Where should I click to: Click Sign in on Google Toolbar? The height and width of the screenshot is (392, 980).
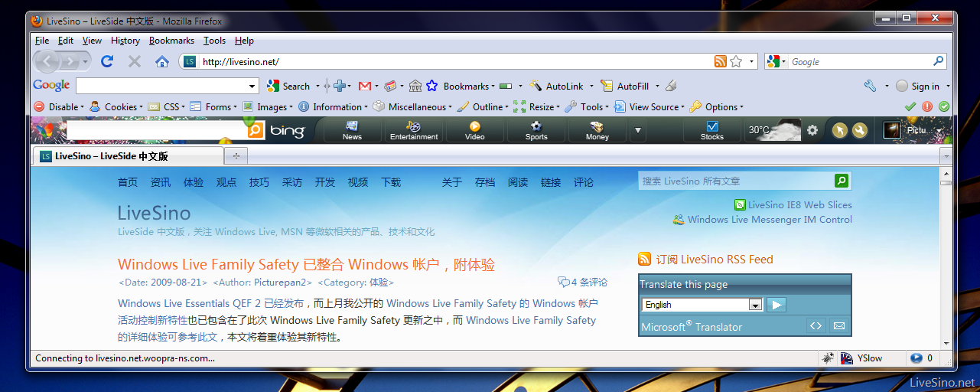tap(917, 86)
